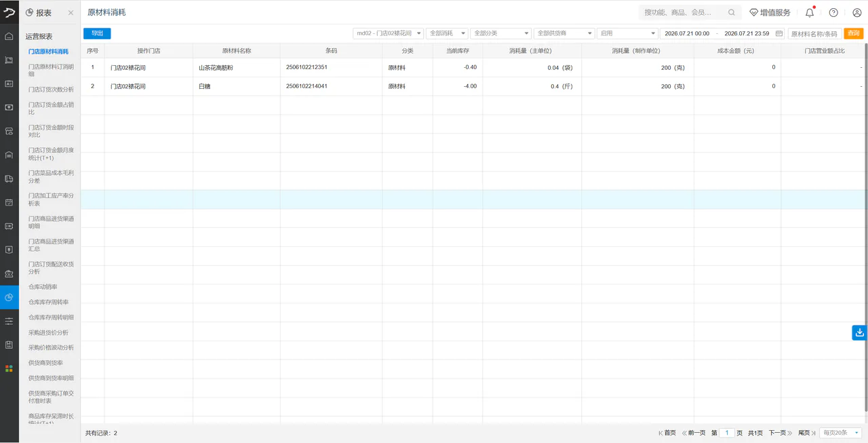
Task: Open the 全部供货商 supplier dropdown
Action: [564, 33]
